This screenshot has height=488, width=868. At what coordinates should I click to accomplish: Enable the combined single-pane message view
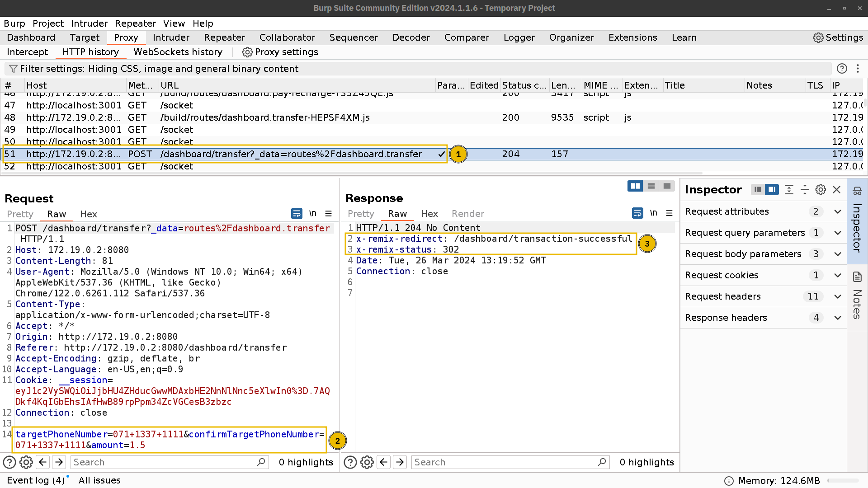tap(667, 186)
